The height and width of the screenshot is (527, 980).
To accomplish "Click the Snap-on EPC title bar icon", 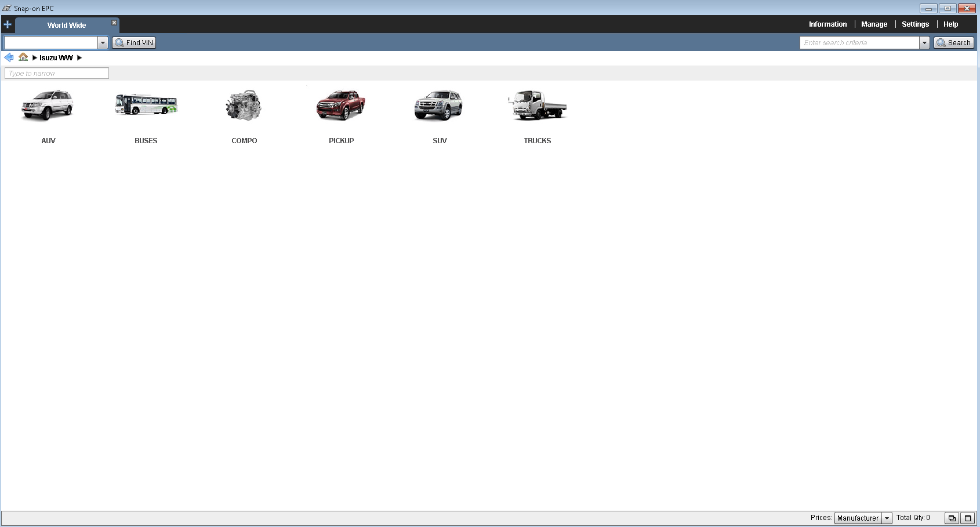I will click(7, 8).
